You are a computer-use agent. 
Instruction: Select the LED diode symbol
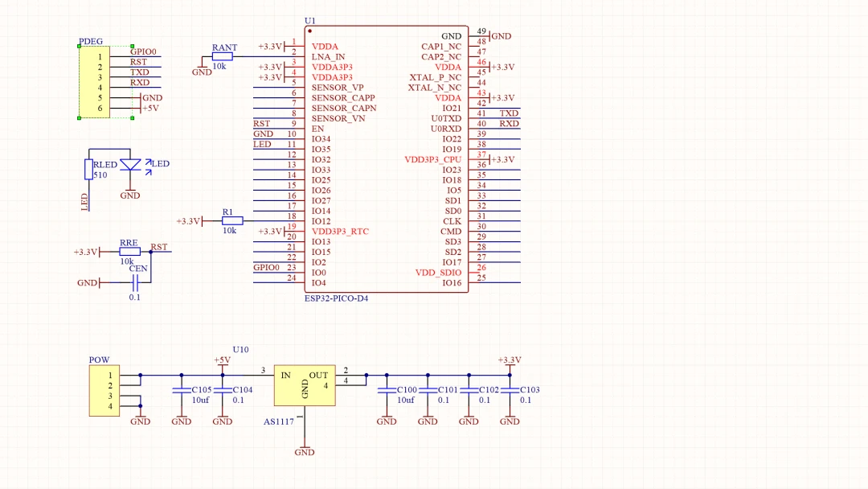[130, 165]
